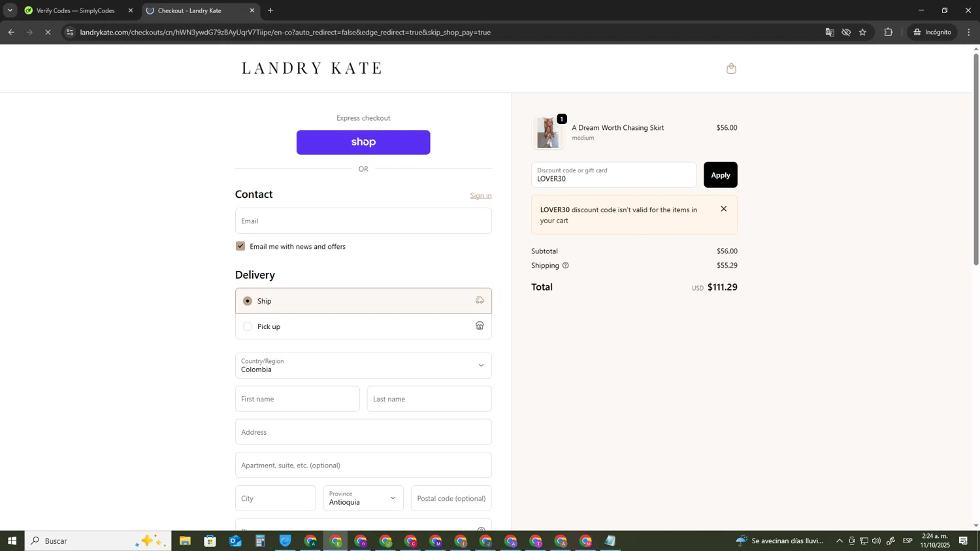Screen dimensions: 980x551
Task: Click the tracking protection eye icon
Action: click(x=846, y=32)
